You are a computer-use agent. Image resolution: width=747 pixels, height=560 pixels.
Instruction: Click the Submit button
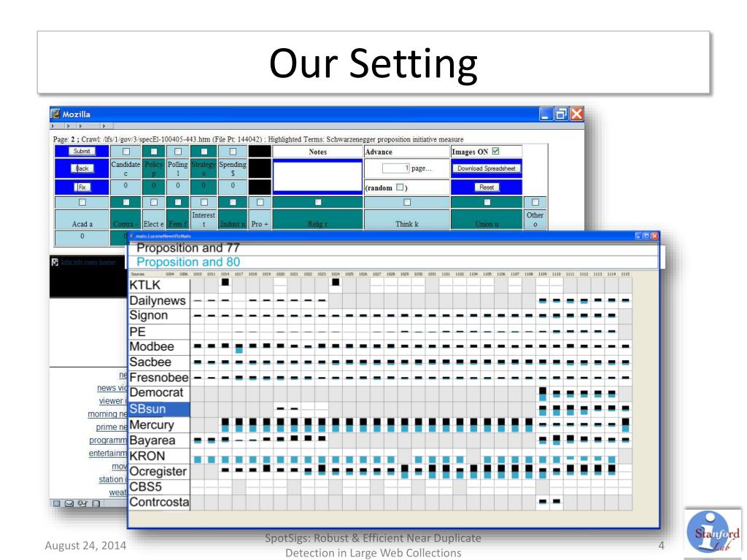(82, 151)
